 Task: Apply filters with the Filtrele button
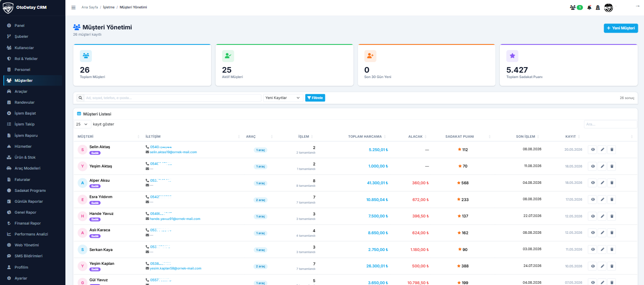(315, 98)
